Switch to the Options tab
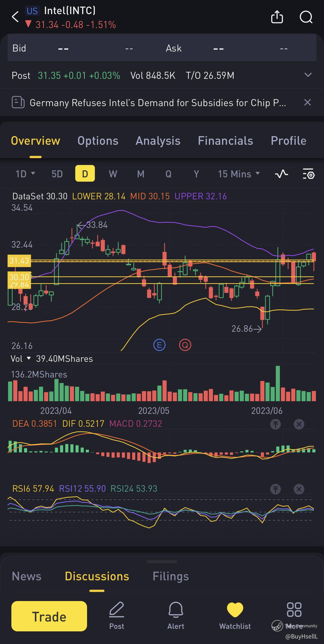 98,141
